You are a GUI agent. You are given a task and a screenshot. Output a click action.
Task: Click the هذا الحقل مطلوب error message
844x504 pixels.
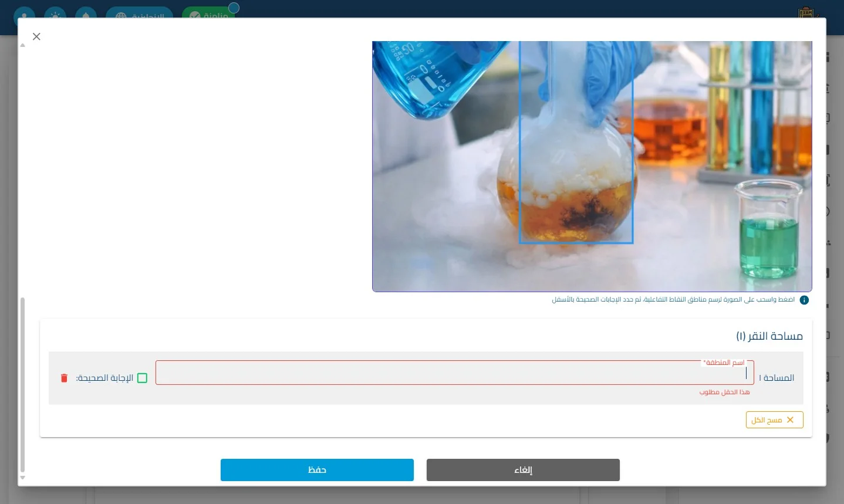pyautogui.click(x=724, y=392)
